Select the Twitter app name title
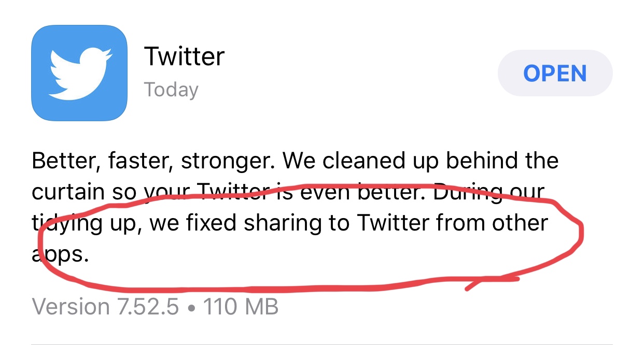 coord(184,56)
